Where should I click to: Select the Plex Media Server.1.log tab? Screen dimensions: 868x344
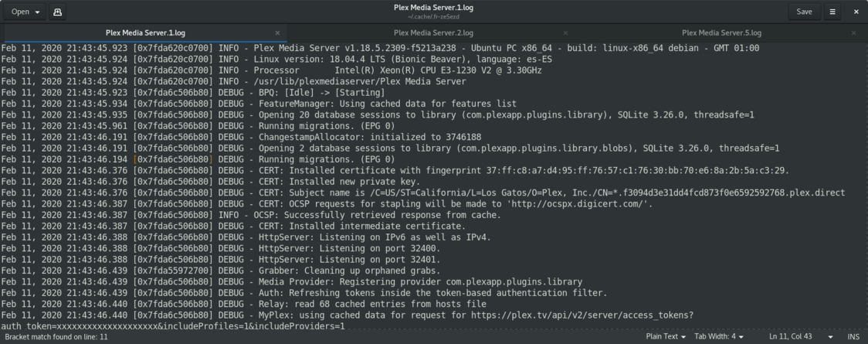(x=145, y=33)
